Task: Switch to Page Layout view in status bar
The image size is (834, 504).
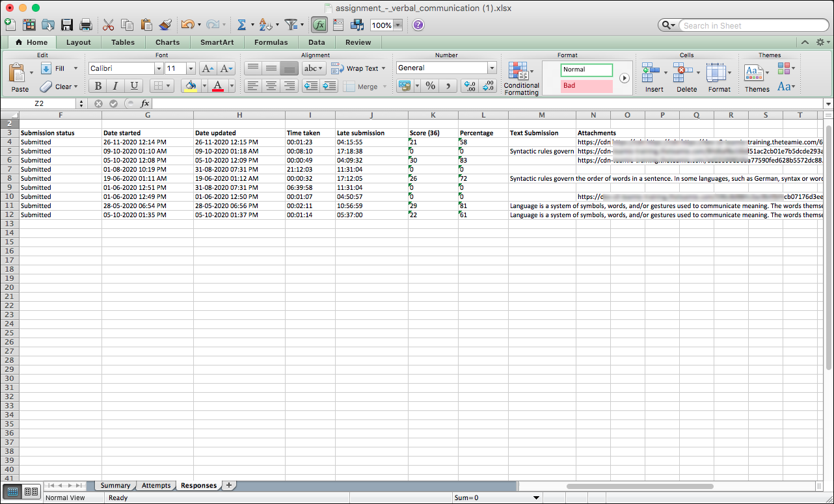Action: click(x=31, y=492)
